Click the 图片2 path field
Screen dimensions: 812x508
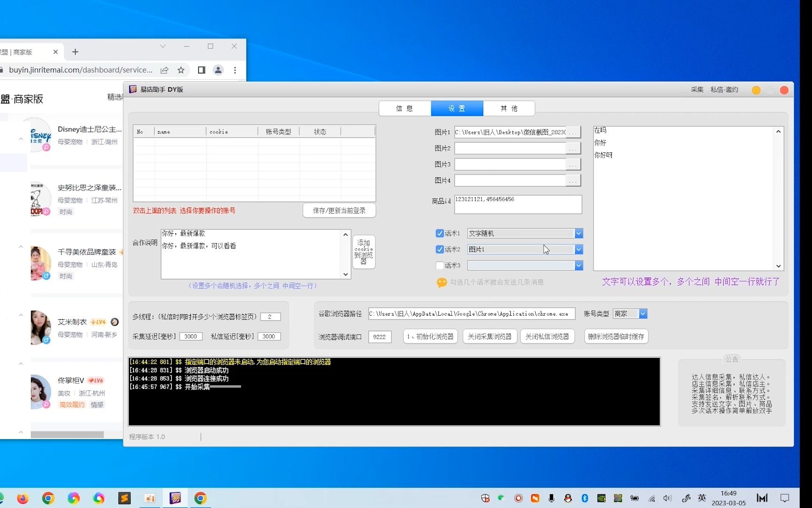pyautogui.click(x=510, y=148)
